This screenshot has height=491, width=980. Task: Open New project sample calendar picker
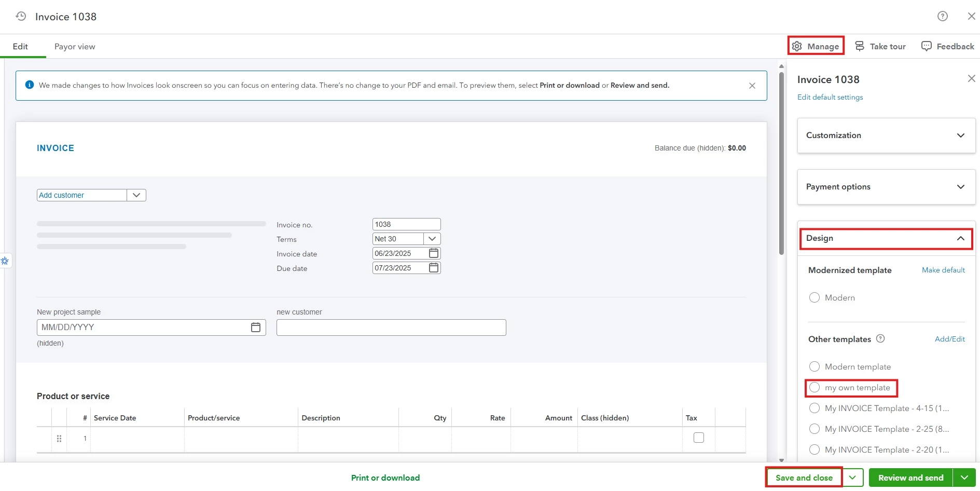[x=256, y=328]
